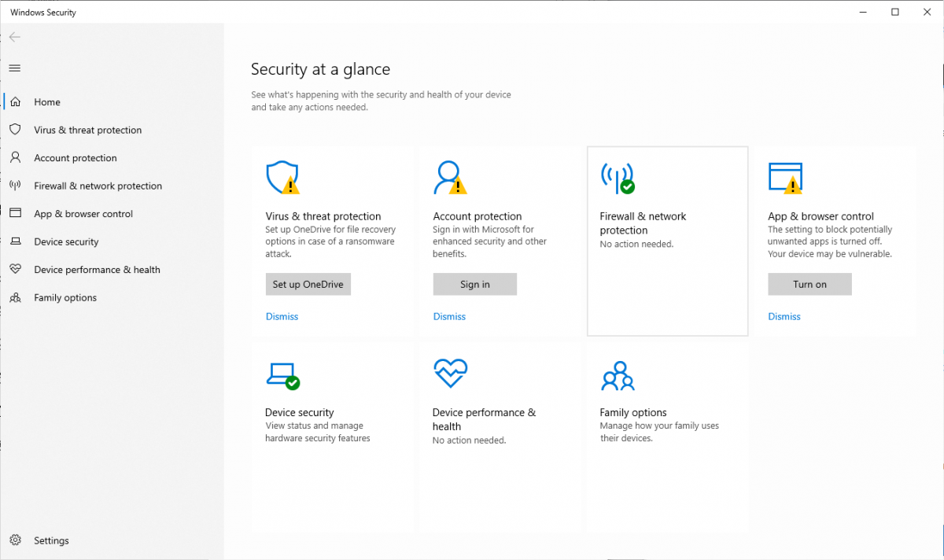The image size is (944, 560).
Task: Click 'No action needed.' under Firewall card
Action: pyautogui.click(x=636, y=244)
